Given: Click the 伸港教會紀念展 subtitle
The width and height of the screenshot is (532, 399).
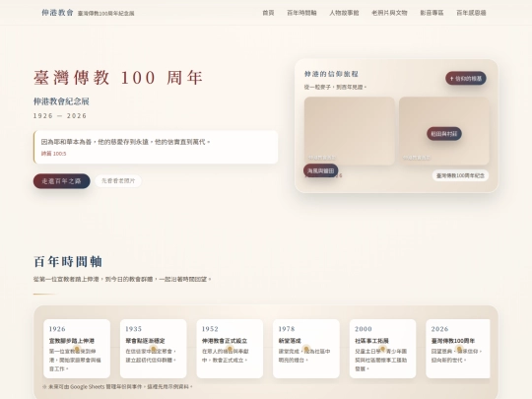Looking at the screenshot, I should click(x=61, y=101).
